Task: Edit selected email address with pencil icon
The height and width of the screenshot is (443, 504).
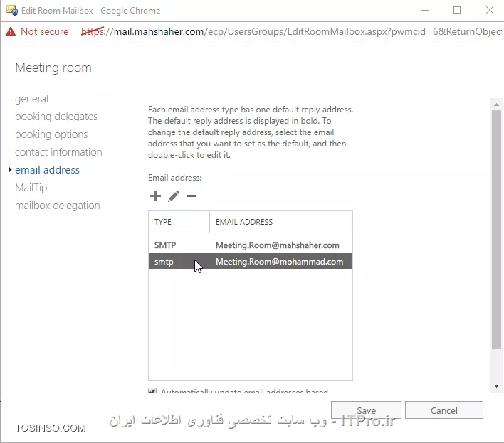Action: point(174,196)
